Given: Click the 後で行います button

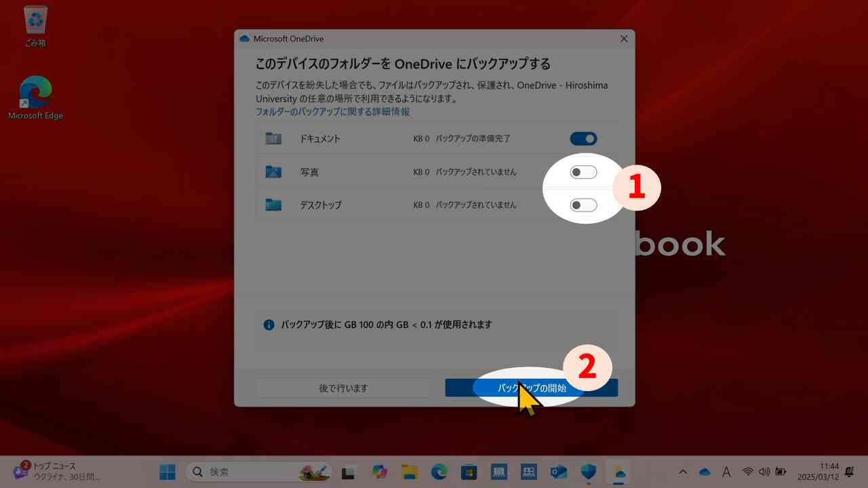Looking at the screenshot, I should [x=343, y=388].
